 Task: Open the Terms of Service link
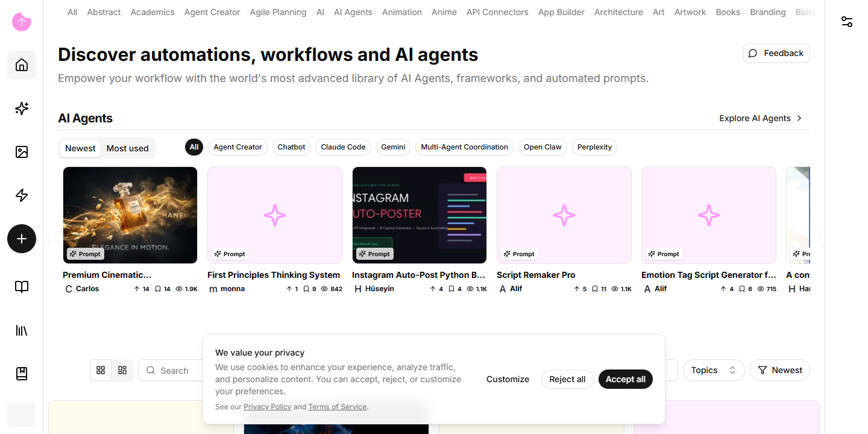(338, 407)
